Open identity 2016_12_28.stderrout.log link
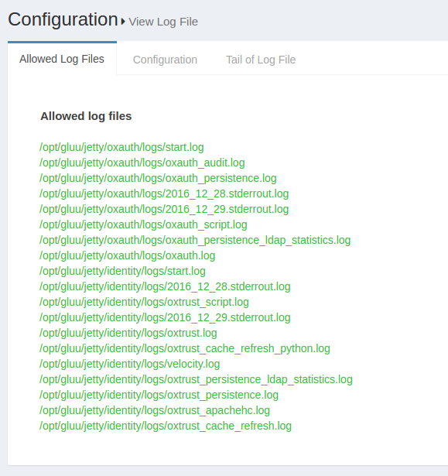Screen dimensions: 448x476 pyautogui.click(x=165, y=286)
